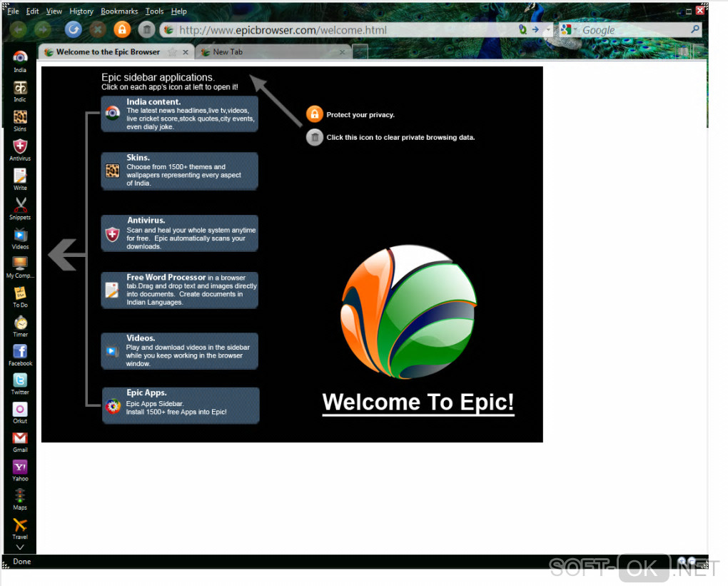
Task: Open the Maps sidebar app
Action: (x=20, y=500)
